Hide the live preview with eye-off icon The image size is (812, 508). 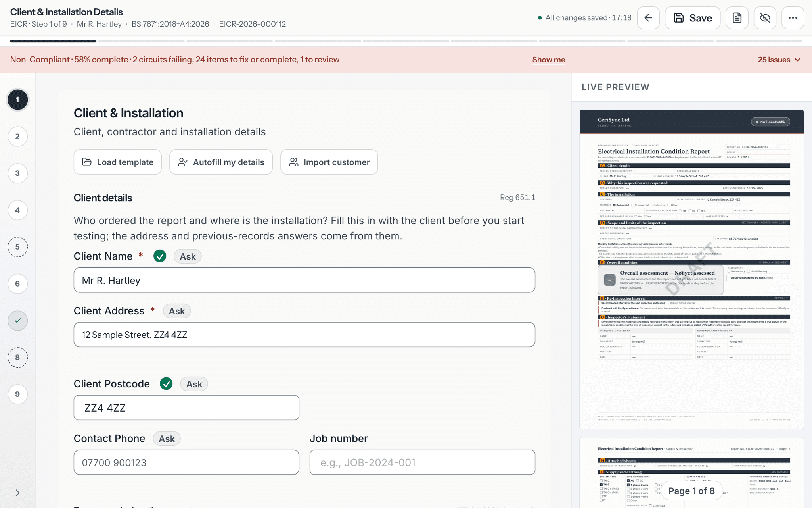(765, 18)
